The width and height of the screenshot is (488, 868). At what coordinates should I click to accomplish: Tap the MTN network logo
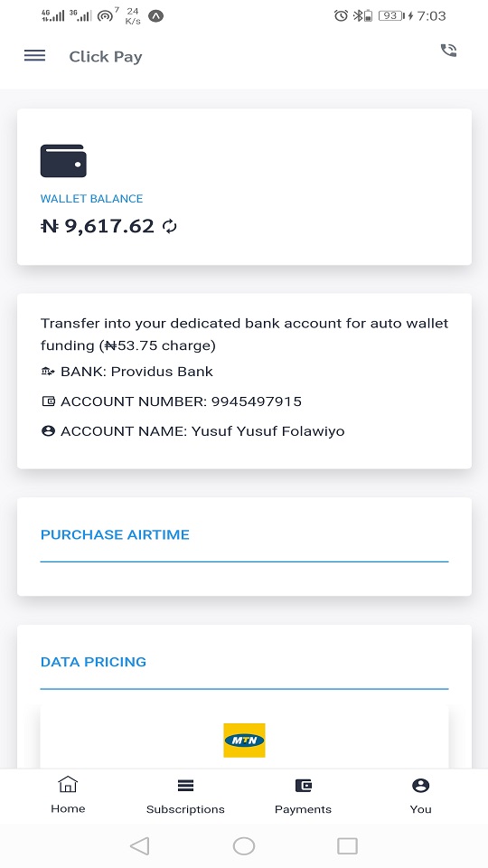(x=244, y=740)
